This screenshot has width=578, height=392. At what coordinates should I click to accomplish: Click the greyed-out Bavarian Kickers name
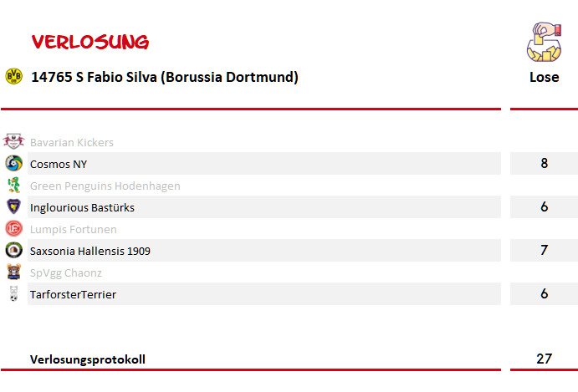[x=72, y=142]
